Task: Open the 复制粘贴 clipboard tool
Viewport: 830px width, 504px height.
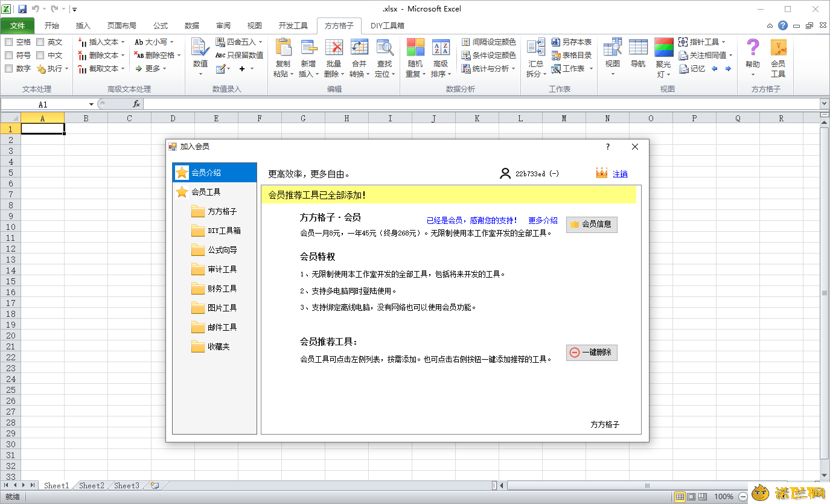Action: click(283, 48)
